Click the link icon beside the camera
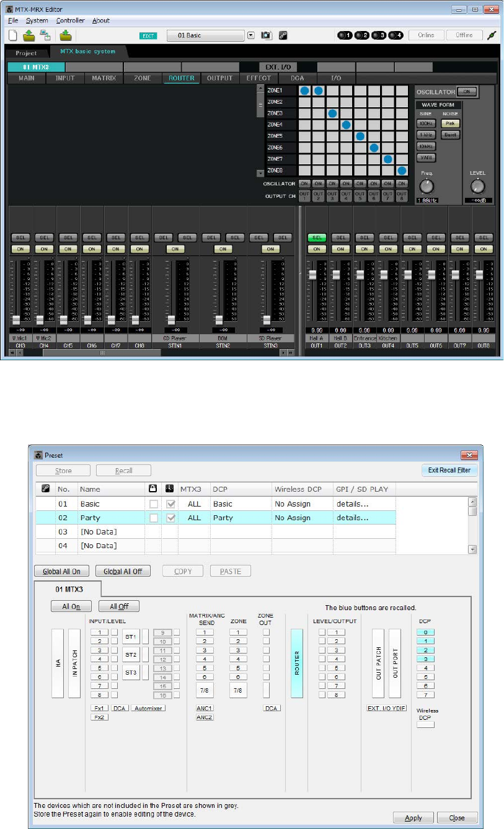The image size is (504, 829). point(282,35)
